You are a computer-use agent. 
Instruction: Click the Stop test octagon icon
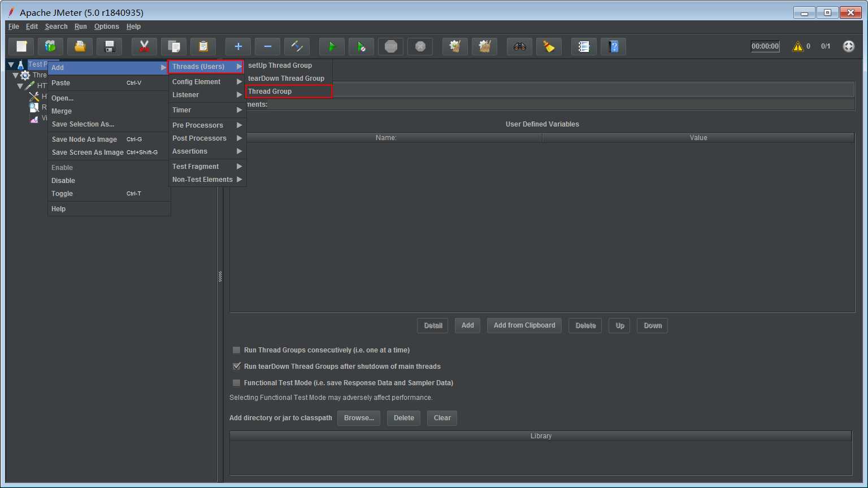(x=391, y=46)
